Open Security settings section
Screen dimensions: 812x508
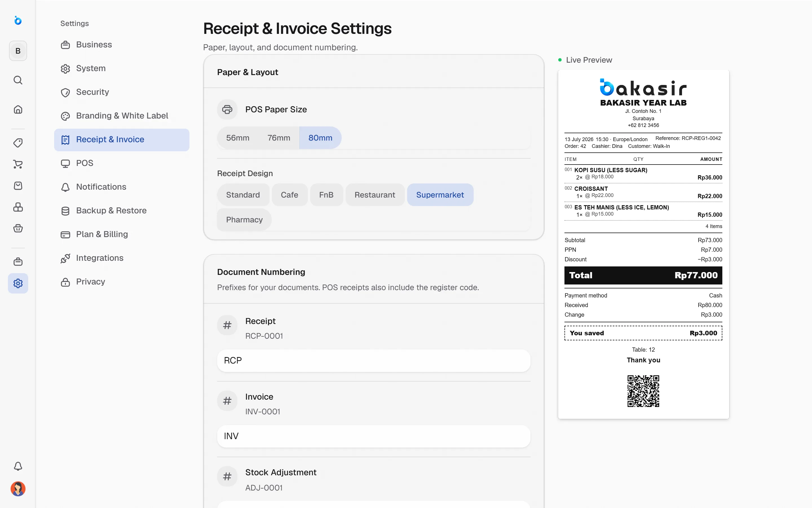pos(122,92)
